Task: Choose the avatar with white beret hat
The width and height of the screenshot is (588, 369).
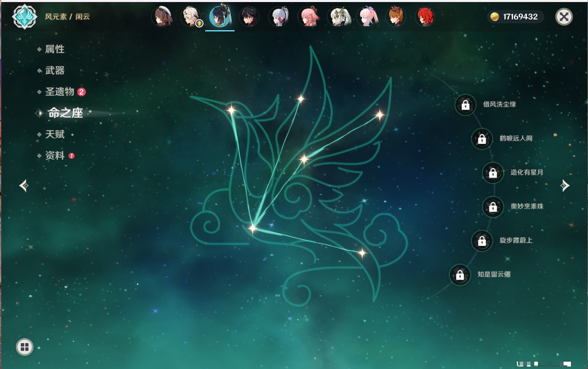Action: (162, 17)
